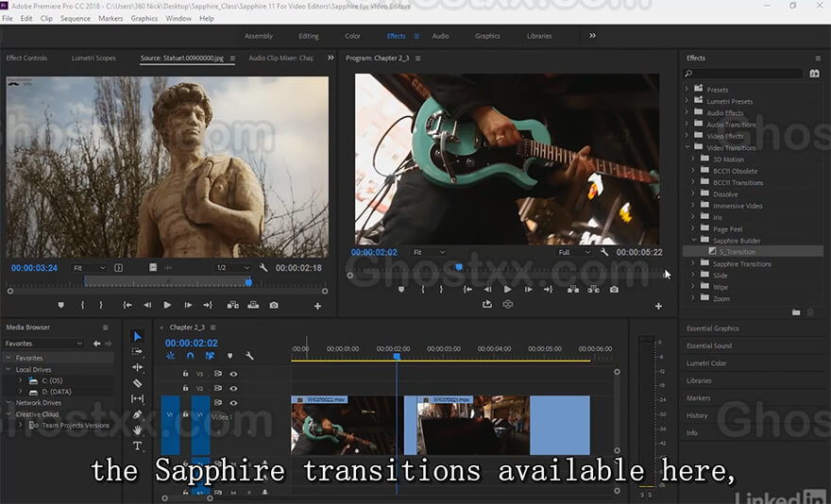This screenshot has width=831, height=504.
Task: Toggle sequence nest insert mode
Action: coord(171,356)
